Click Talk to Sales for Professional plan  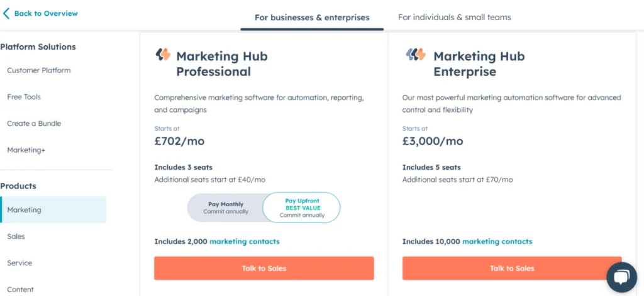[264, 268]
